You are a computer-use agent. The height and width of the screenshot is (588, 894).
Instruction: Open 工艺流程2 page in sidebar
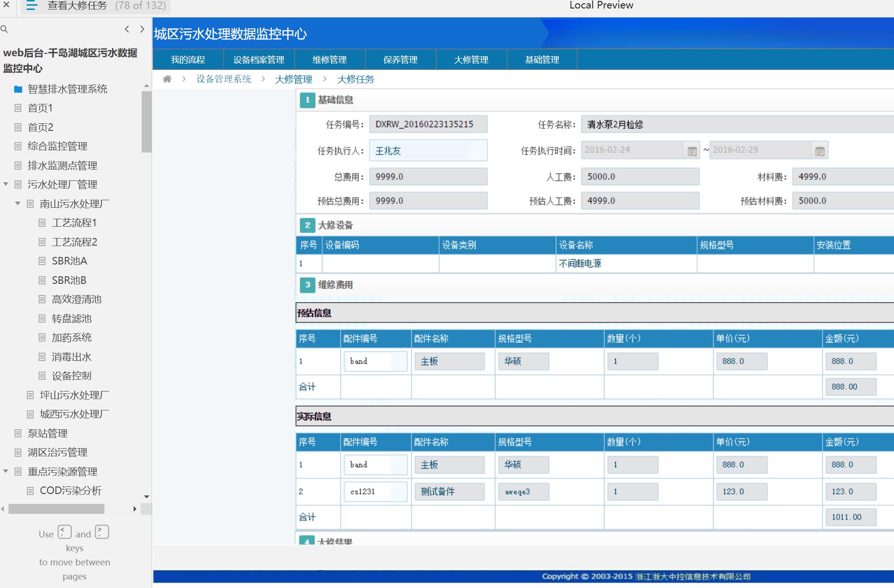pyautogui.click(x=75, y=242)
